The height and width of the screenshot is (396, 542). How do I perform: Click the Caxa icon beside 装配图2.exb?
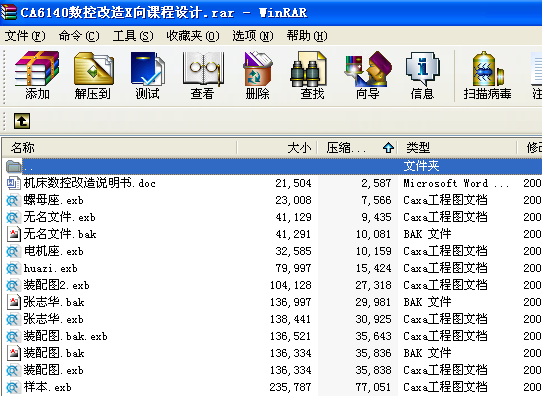(13, 285)
